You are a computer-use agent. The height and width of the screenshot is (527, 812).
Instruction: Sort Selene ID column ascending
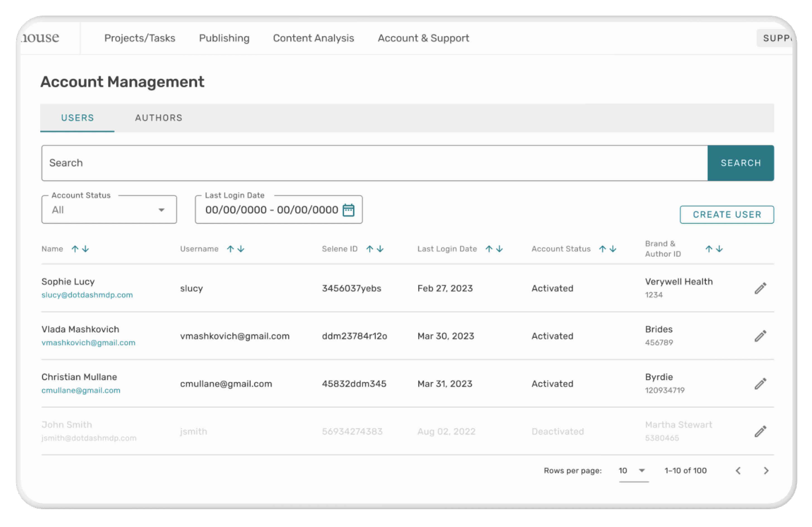coord(369,249)
